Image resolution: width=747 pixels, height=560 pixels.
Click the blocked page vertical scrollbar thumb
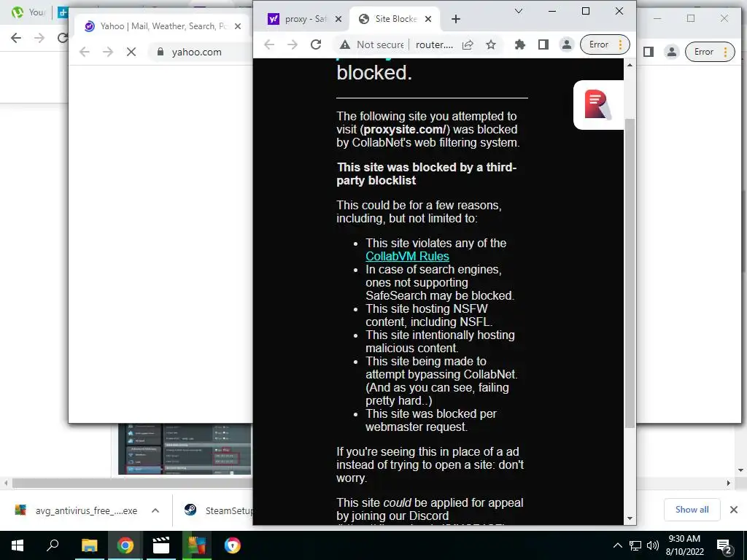(x=630, y=273)
